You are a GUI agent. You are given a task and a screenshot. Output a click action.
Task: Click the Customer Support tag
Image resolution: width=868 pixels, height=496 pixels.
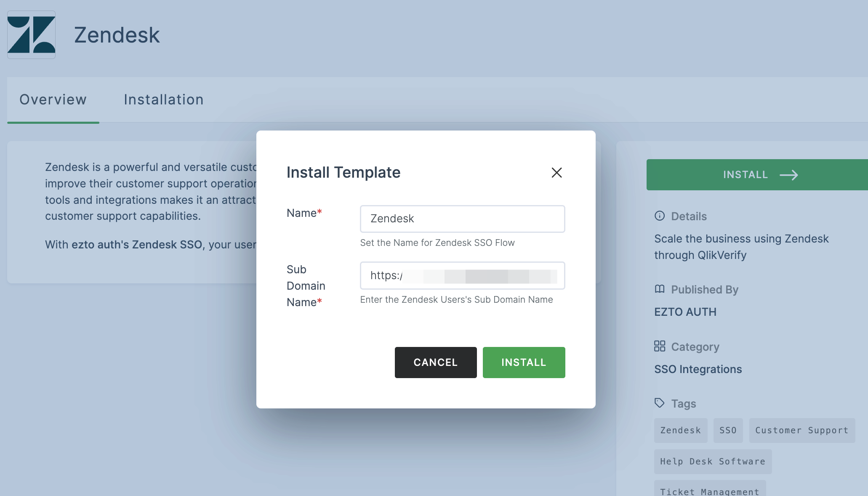pos(802,429)
